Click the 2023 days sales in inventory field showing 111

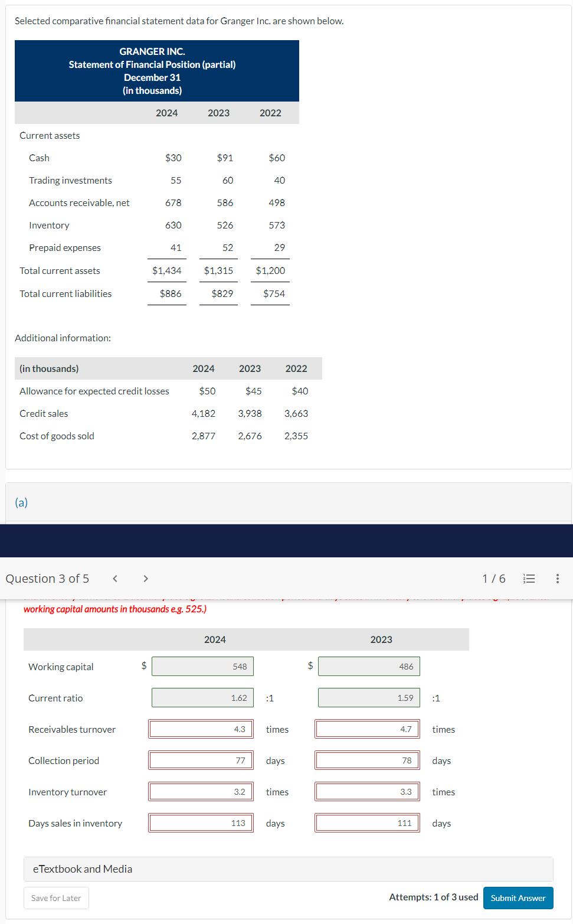(366, 822)
